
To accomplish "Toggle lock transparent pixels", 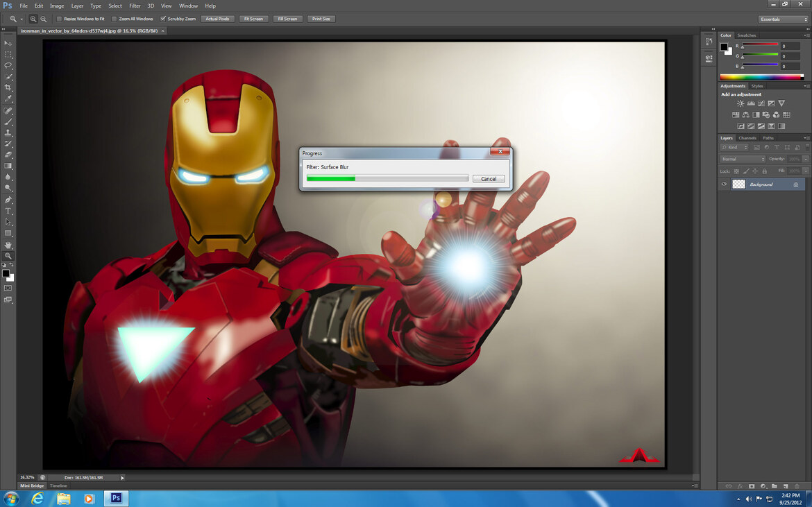I will 736,171.
